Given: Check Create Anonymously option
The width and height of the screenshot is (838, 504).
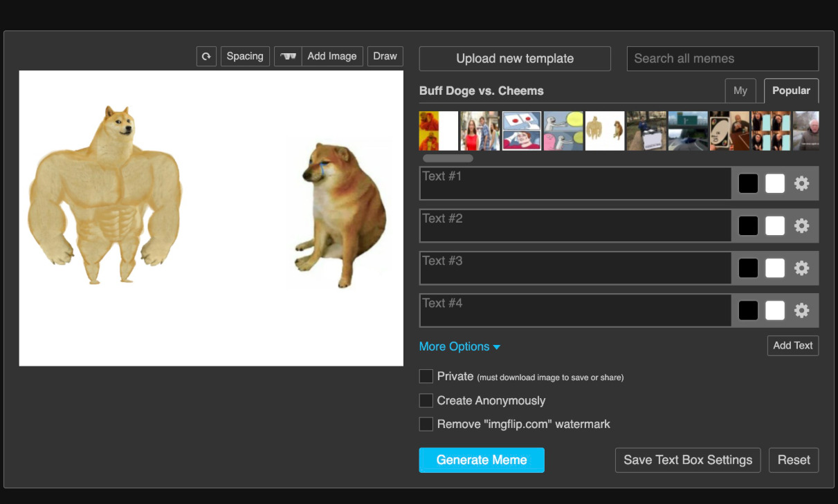Looking at the screenshot, I should [x=426, y=401].
